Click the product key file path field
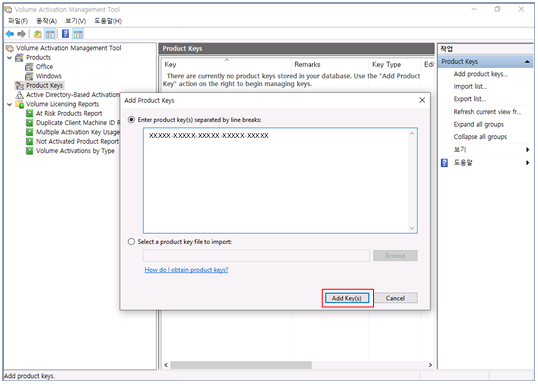This screenshot has height=384, width=538. click(256, 256)
